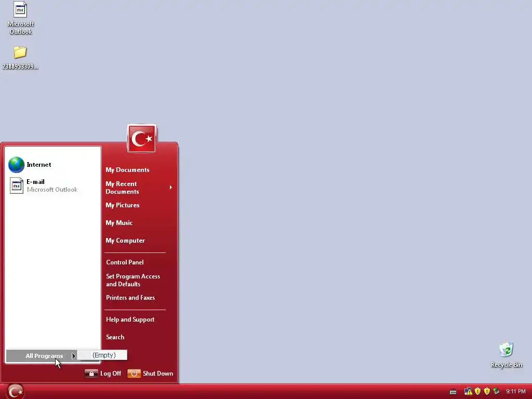
Task: Click the Shut Down button
Action: [x=150, y=373]
